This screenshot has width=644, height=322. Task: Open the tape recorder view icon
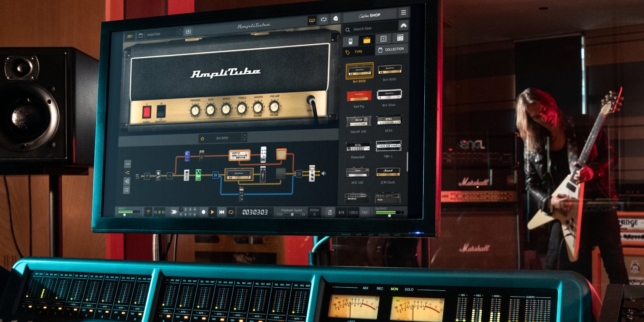312,20
